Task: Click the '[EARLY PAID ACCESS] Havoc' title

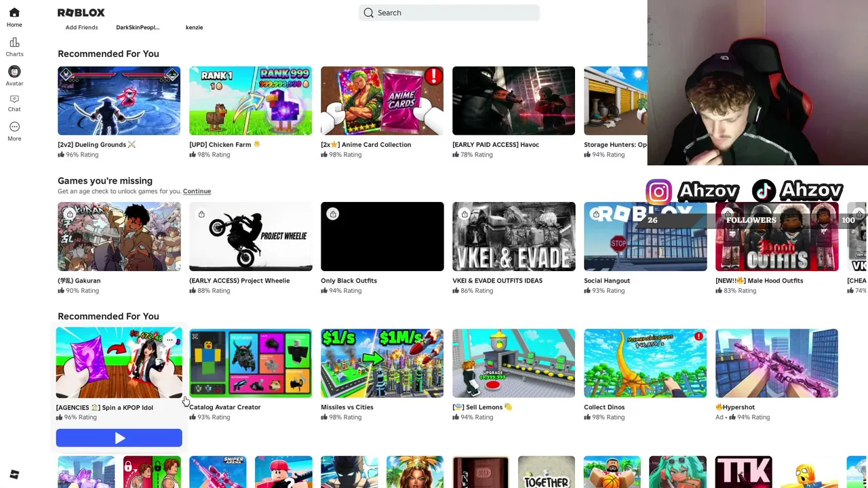Action: (x=496, y=144)
